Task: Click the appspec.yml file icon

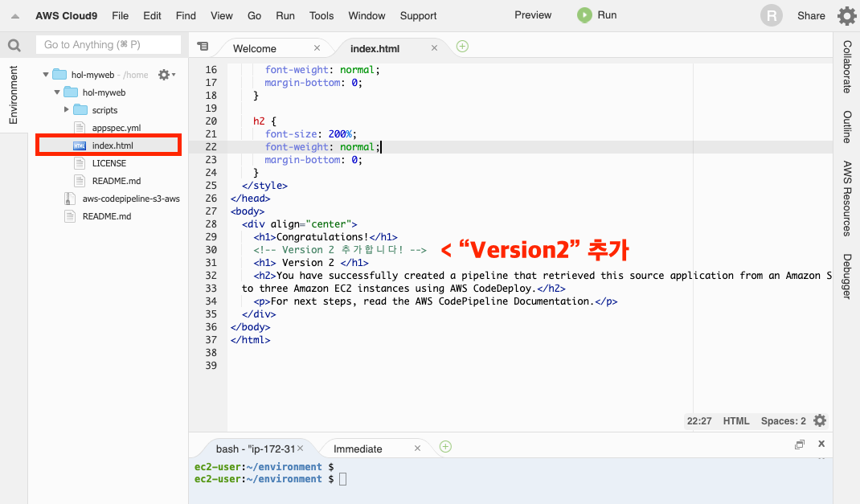Action: [80, 128]
